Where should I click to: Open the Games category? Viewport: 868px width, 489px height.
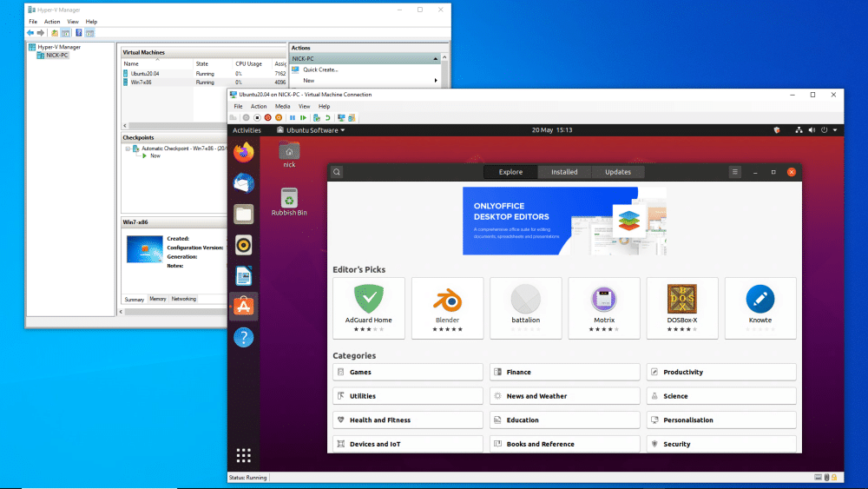[408, 372]
